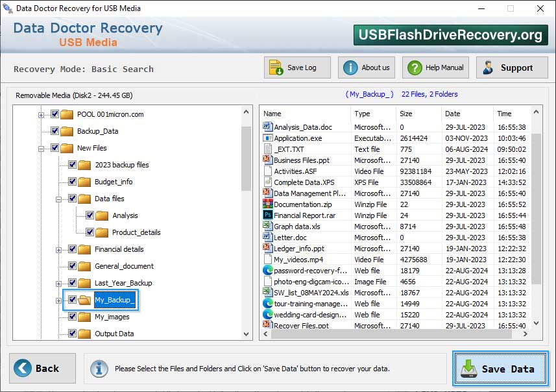This screenshot has height=392, width=556.
Task: Click the PowerPoint icon beside Ledger_info.ppt
Action: pos(267,248)
